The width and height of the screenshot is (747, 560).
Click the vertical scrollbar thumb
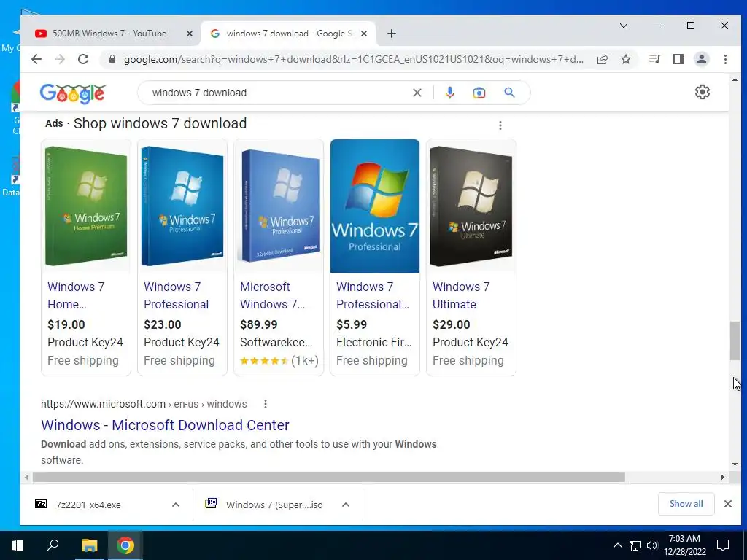click(735, 341)
